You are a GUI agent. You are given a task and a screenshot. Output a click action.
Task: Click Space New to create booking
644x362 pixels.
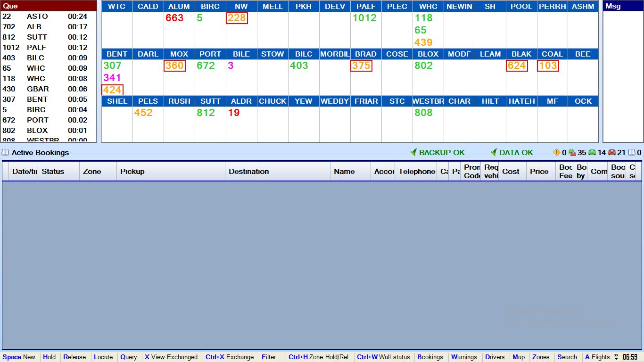tap(19, 357)
